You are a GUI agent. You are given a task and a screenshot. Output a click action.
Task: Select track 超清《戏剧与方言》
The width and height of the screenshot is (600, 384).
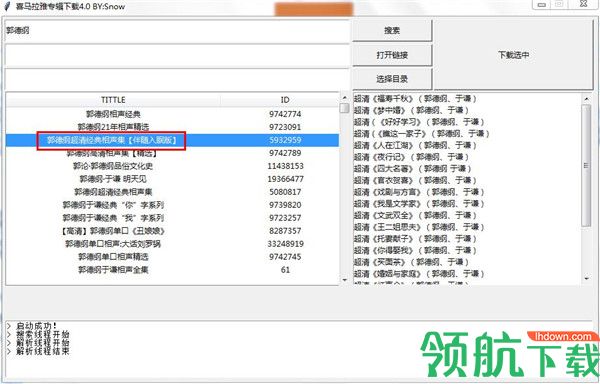tap(419, 192)
